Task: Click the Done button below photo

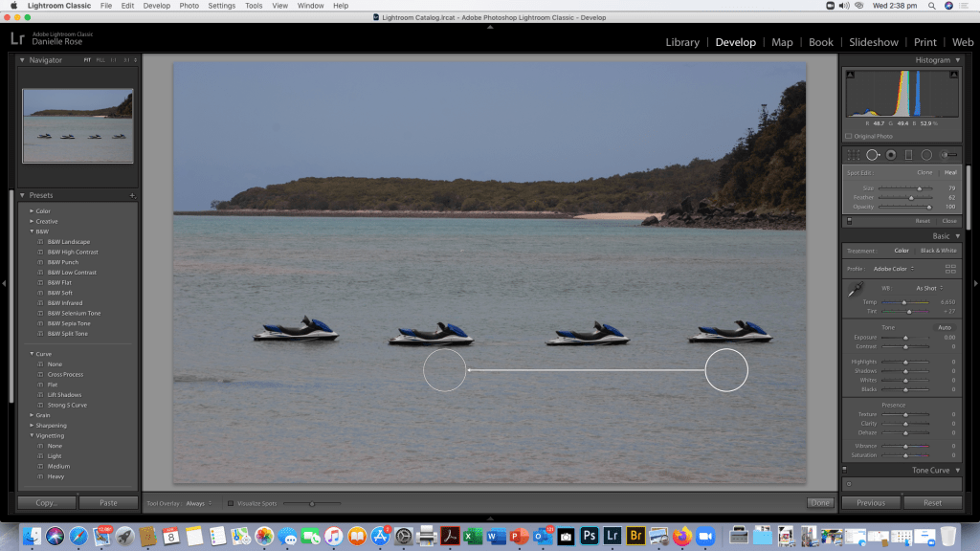Action: click(x=819, y=503)
